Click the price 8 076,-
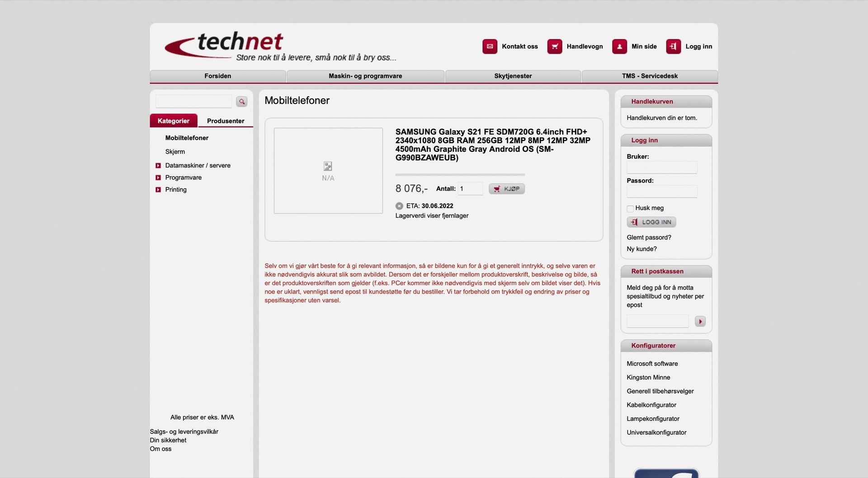The width and height of the screenshot is (868, 478). 411,188
